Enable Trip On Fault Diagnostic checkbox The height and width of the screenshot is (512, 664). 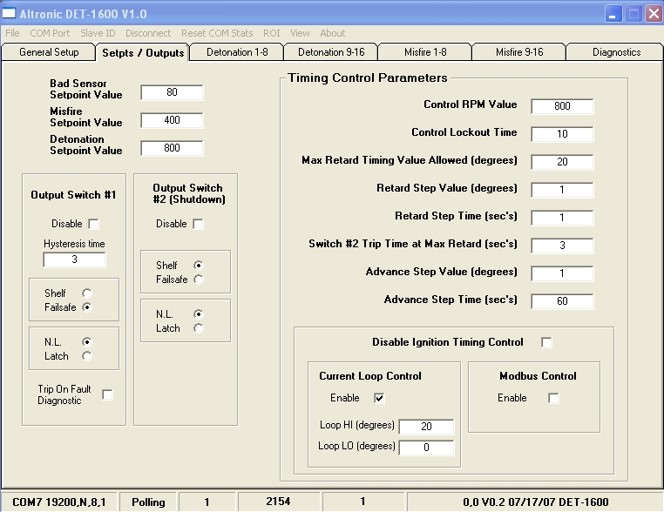click(x=108, y=395)
